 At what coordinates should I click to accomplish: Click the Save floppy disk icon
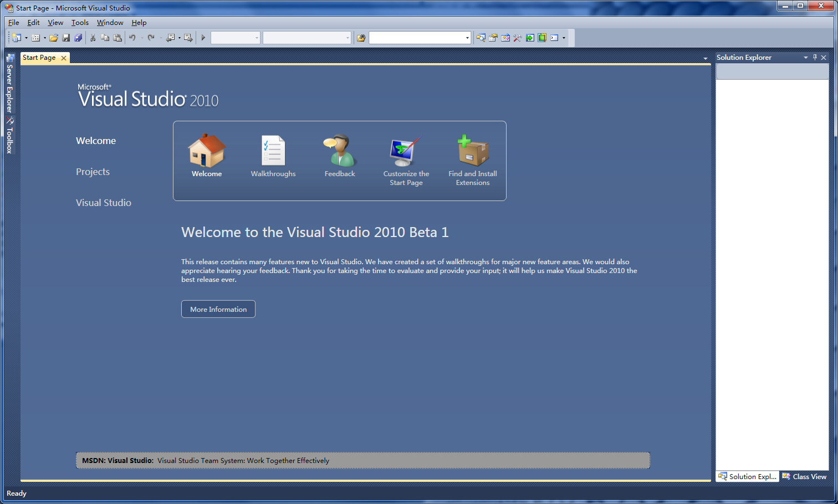point(66,38)
